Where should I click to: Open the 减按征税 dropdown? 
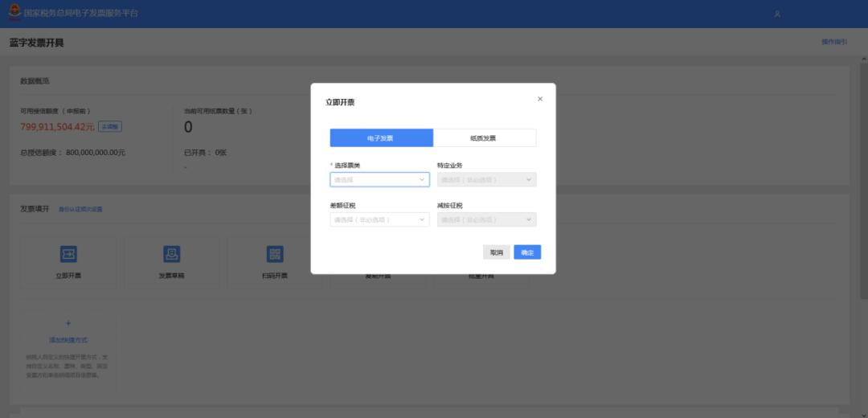486,219
